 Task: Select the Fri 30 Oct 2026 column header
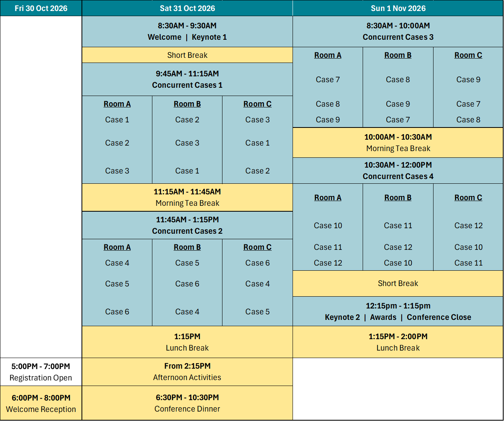click(41, 8)
